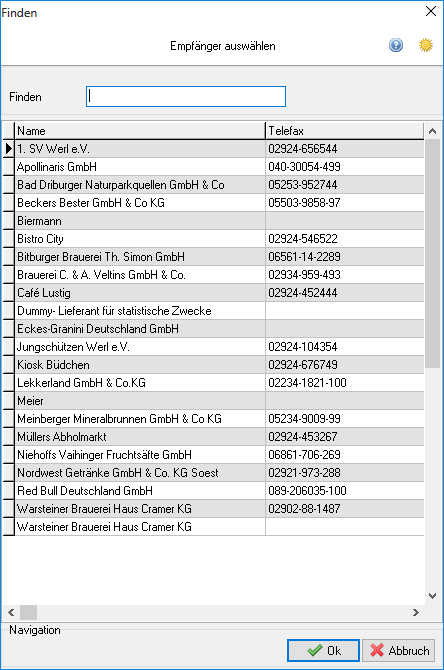Cancel with the Abbruch button
Viewport: 444px width, 670px height.
tap(399, 650)
